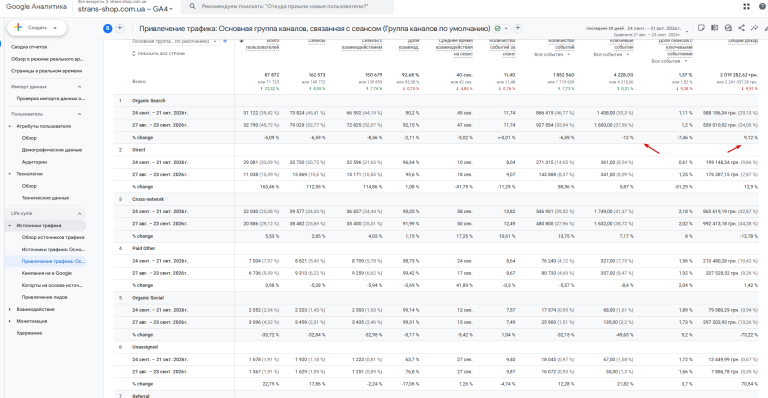Open dropdown next to green status icon
Viewport: 768px width, 398px height.
click(506, 28)
